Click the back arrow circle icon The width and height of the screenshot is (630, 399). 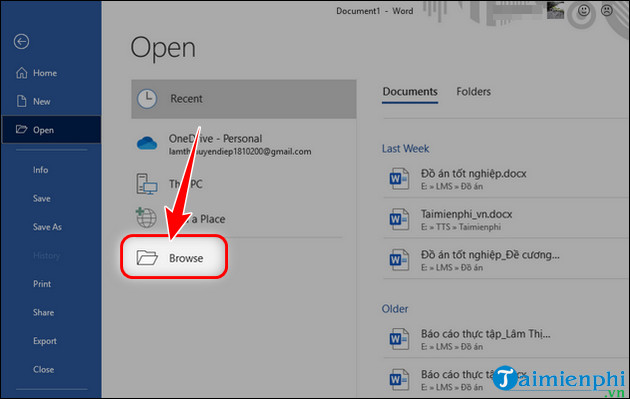tap(21, 41)
